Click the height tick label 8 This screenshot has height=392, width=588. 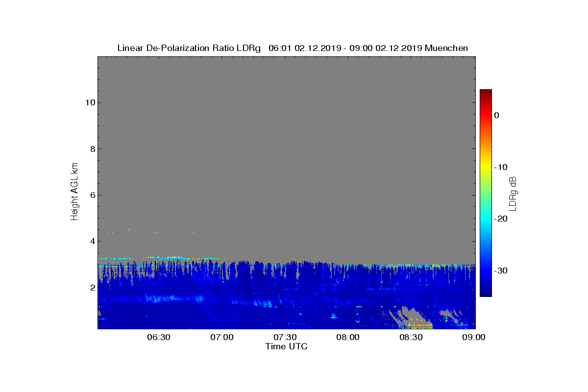click(92, 149)
